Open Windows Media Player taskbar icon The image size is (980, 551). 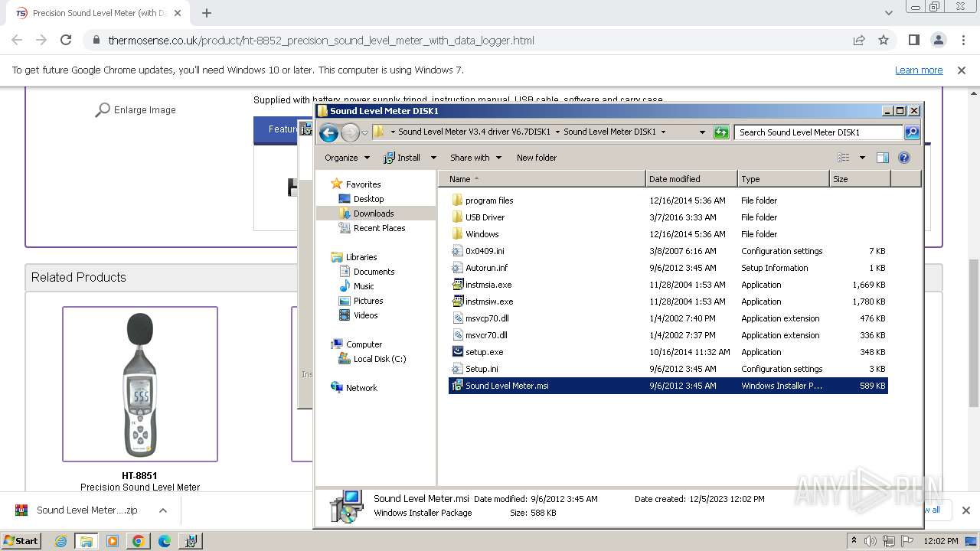pyautogui.click(x=113, y=541)
